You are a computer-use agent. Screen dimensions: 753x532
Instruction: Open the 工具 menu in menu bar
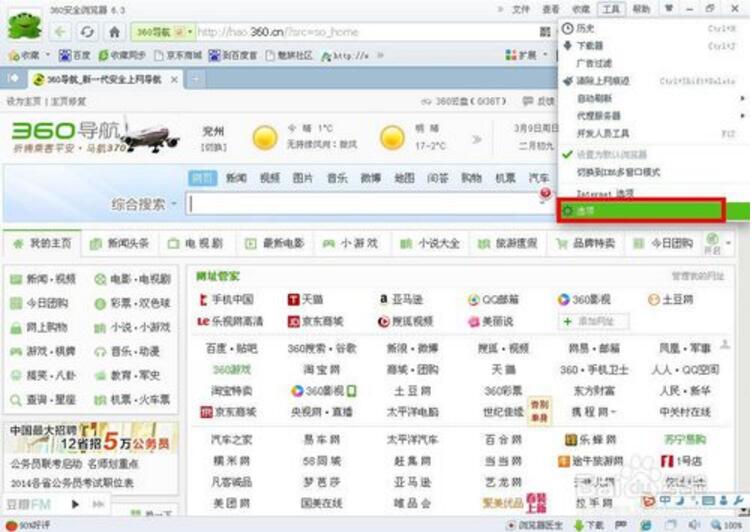(x=611, y=9)
